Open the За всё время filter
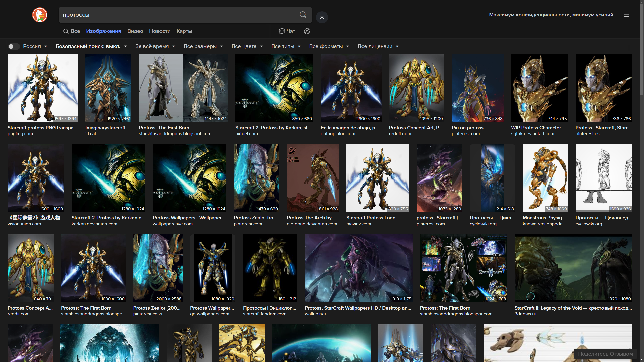 [x=155, y=46]
